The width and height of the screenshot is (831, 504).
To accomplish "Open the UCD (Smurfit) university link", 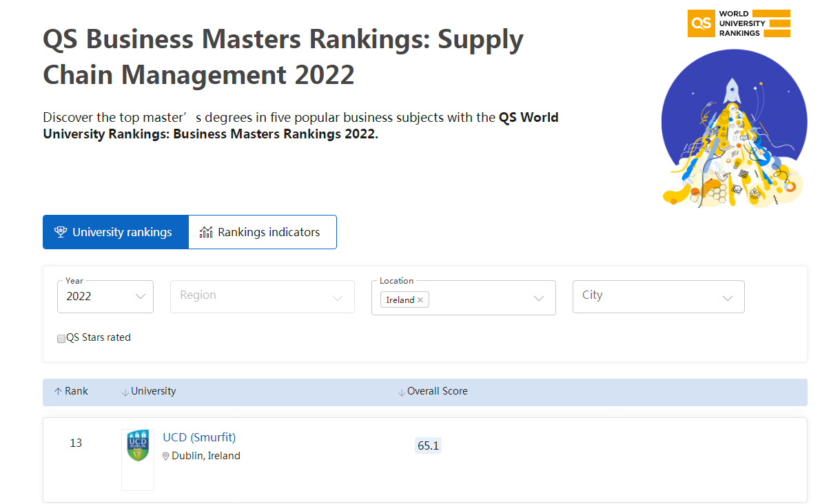I will tap(199, 437).
